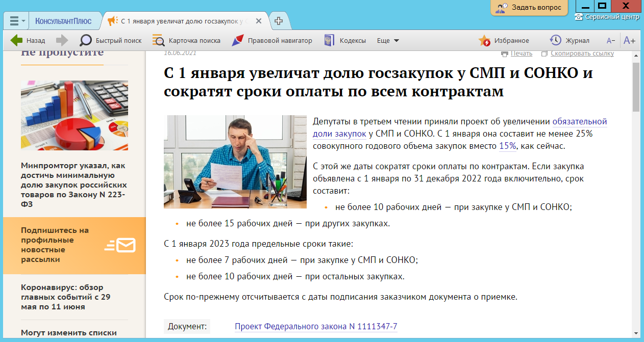
Task: Open the Кодексы book icon
Action: click(x=330, y=40)
